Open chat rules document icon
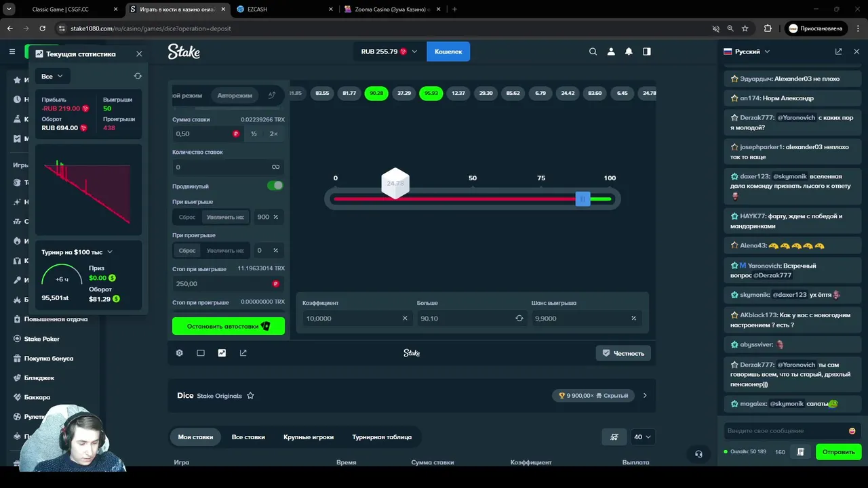 pyautogui.click(x=801, y=452)
